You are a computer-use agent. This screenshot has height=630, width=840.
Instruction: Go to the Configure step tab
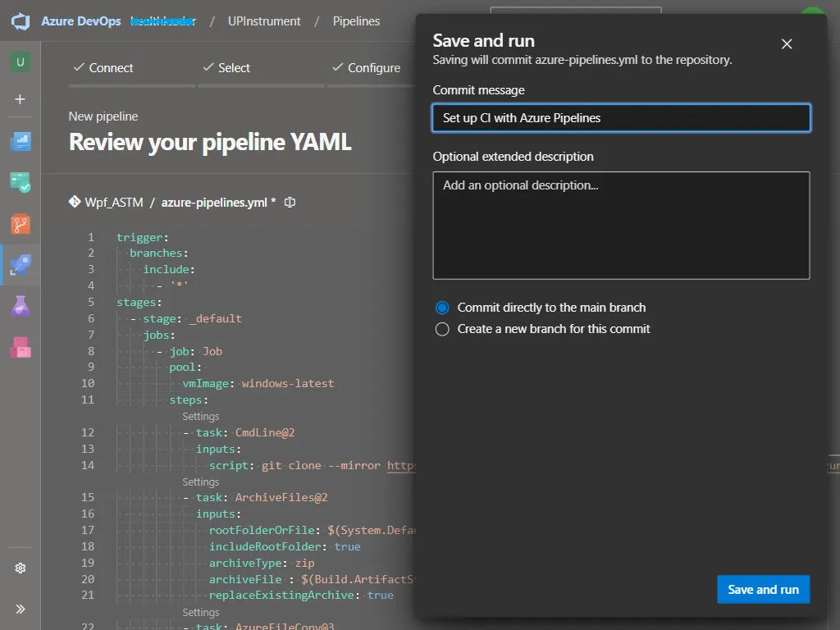pos(367,68)
